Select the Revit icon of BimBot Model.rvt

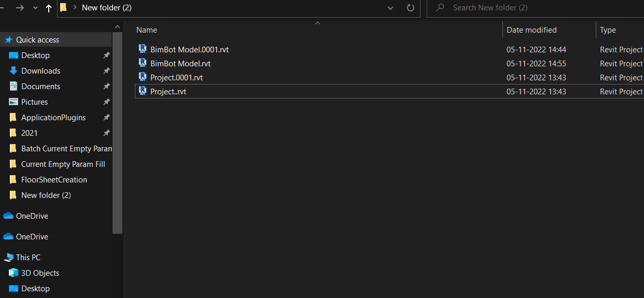click(143, 63)
